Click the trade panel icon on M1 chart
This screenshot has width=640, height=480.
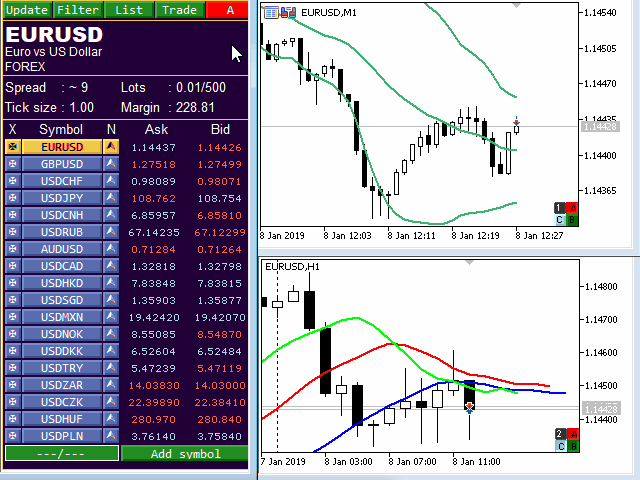coord(289,13)
